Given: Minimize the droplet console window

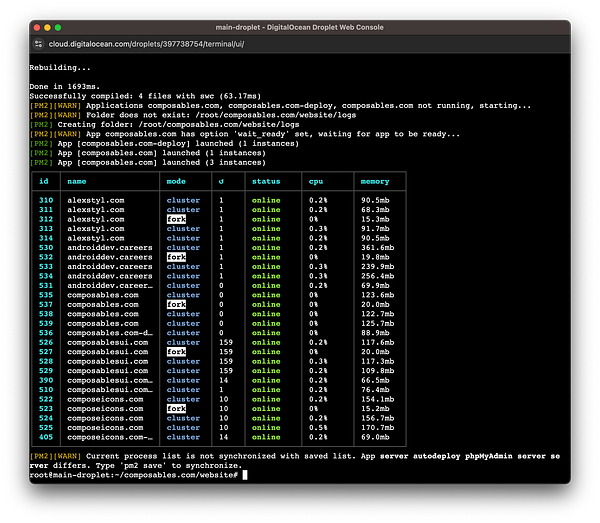Looking at the screenshot, I should click(49, 27).
